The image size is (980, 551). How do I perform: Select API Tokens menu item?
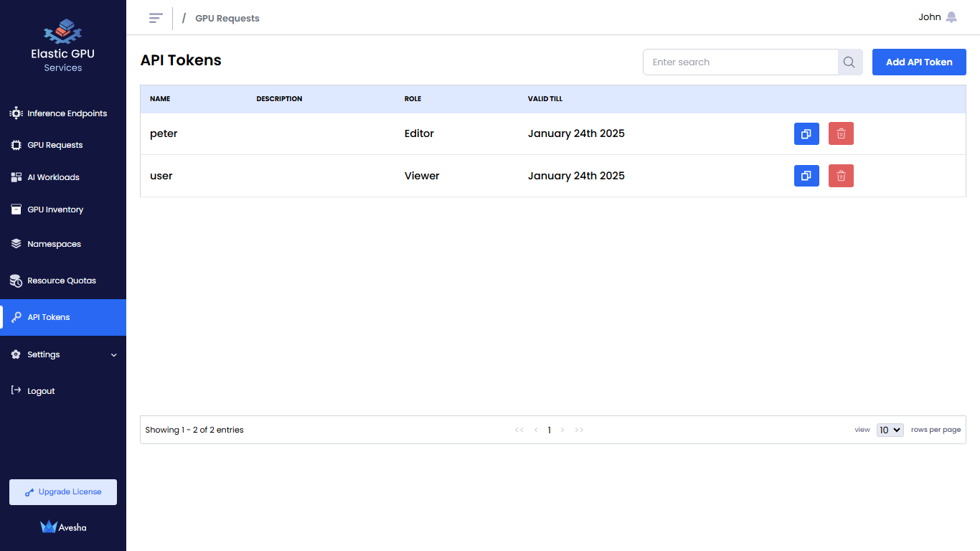click(x=63, y=317)
